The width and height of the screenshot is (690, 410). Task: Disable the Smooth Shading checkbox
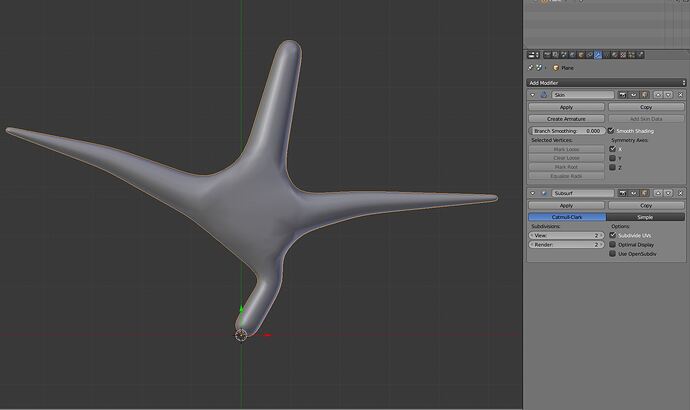(611, 131)
